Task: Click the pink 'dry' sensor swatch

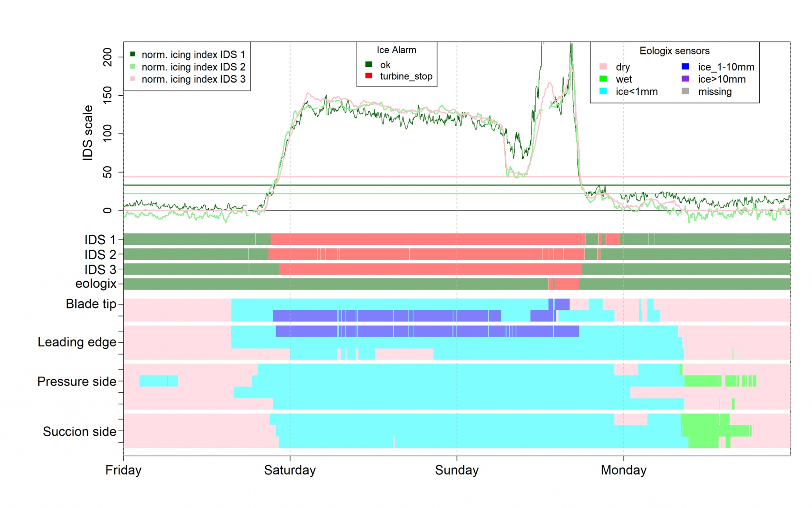Action: [603, 67]
